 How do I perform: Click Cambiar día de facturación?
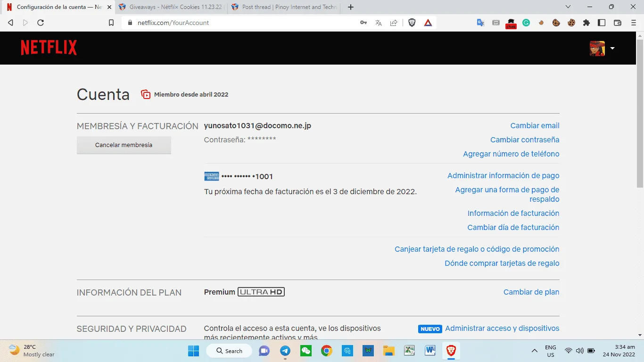coord(513,228)
